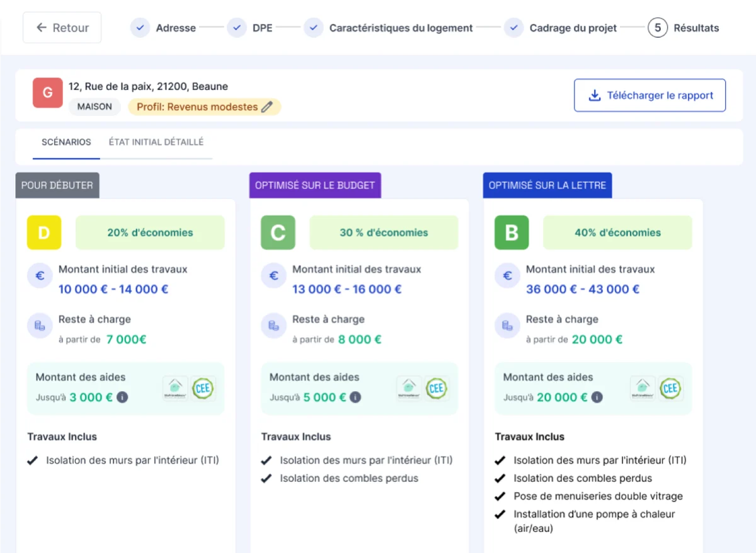756x553 pixels.
Task: Click the 36 000 € - 43 000 € amount
Action: (x=583, y=289)
